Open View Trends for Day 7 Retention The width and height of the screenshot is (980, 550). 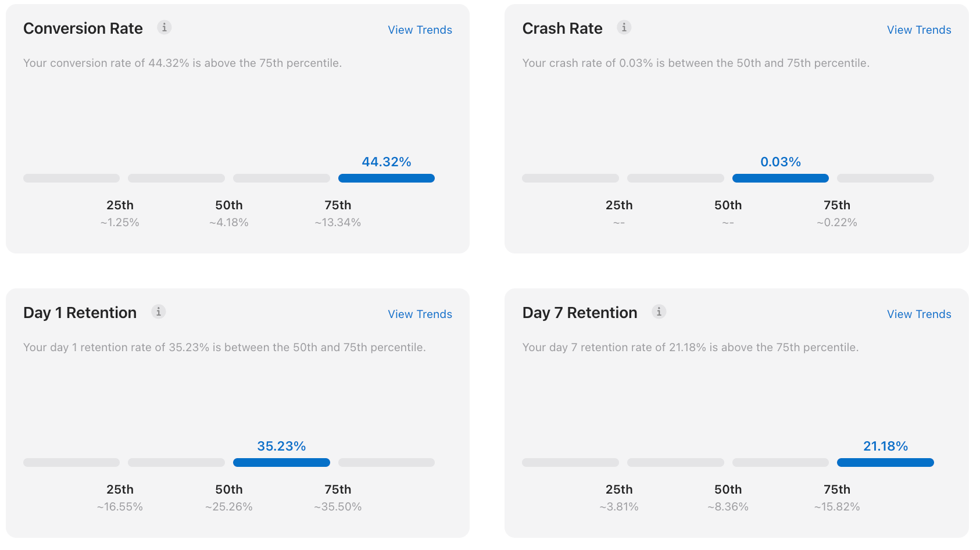tap(918, 314)
